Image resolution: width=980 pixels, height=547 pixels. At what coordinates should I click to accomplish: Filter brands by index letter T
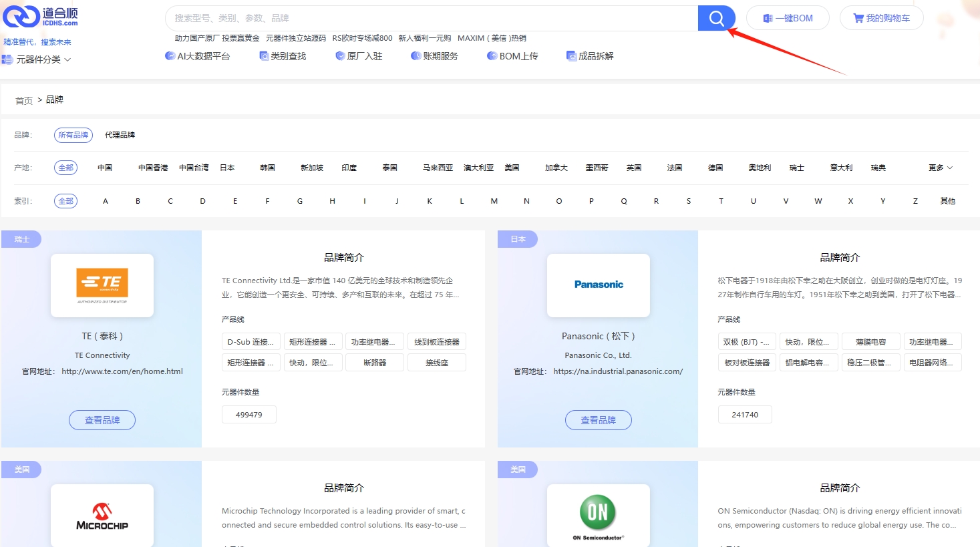721,201
